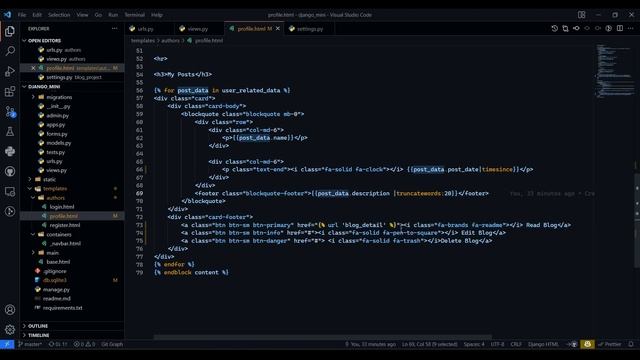The height and width of the screenshot is (360, 640).
Task: Click the open changes icon in editor toolbar
Action: click(565, 29)
